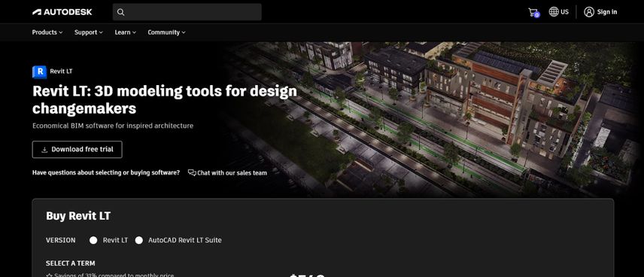The width and height of the screenshot is (644, 277).
Task: Click the Autodesk logo
Action: [62, 12]
